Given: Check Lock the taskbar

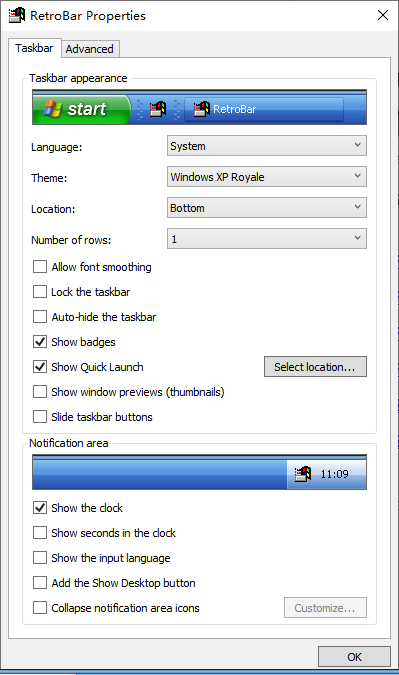Looking at the screenshot, I should click(40, 292).
